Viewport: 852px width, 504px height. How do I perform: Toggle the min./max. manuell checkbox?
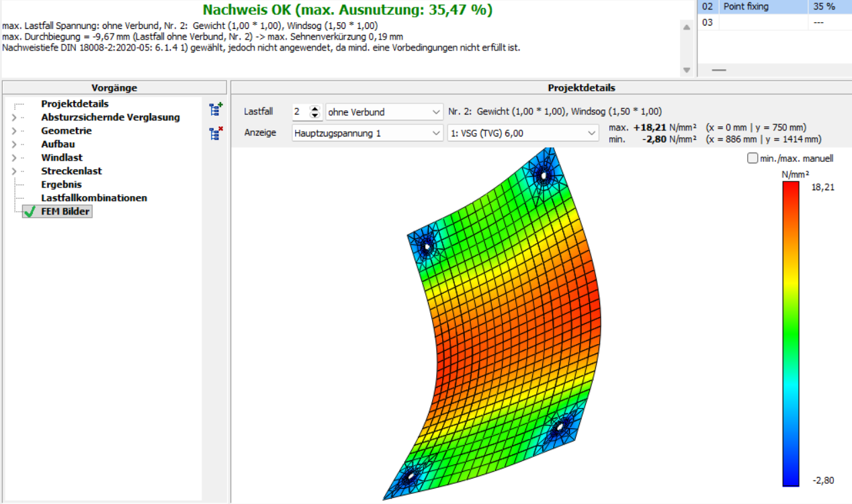(752, 159)
